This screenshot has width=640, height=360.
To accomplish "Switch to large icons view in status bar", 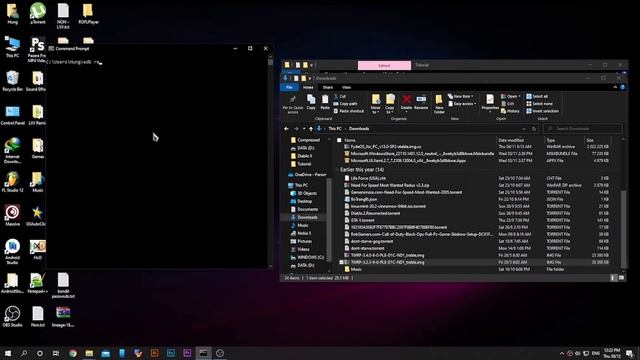I will tap(621, 278).
